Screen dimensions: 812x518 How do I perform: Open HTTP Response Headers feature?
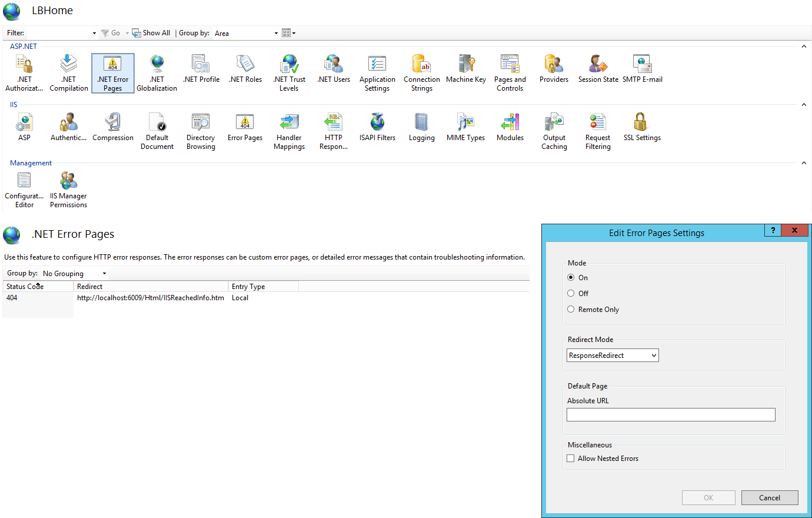pyautogui.click(x=334, y=131)
